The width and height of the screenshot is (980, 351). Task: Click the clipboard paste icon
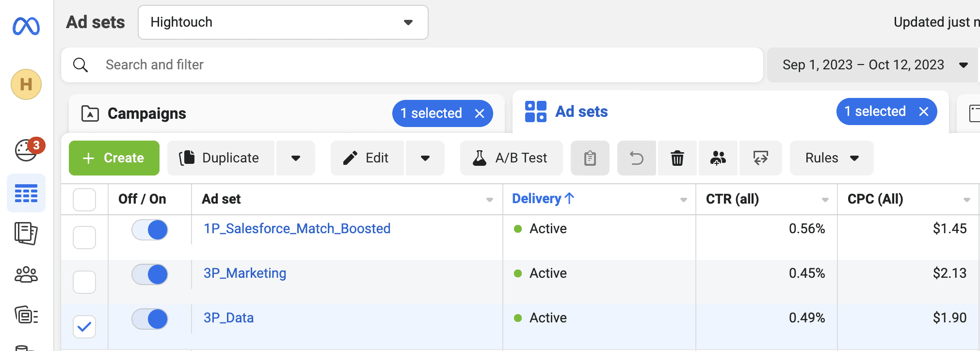pyautogui.click(x=590, y=158)
